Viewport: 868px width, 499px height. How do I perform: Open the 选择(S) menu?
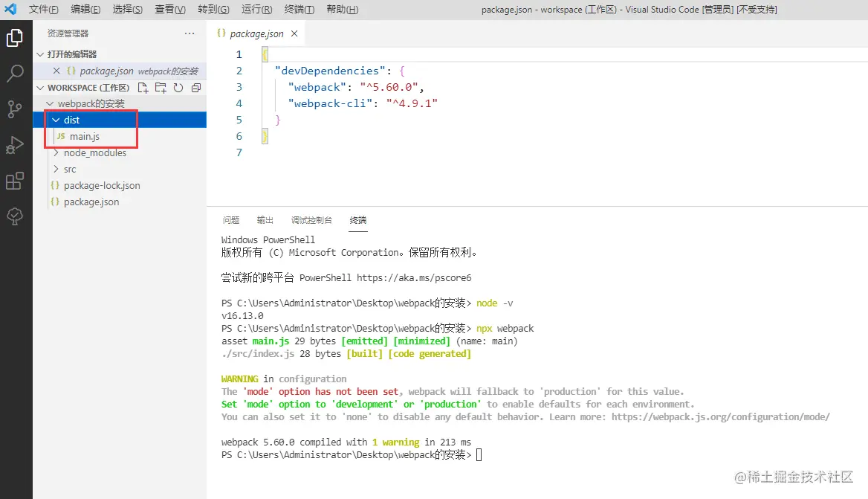[x=127, y=10]
